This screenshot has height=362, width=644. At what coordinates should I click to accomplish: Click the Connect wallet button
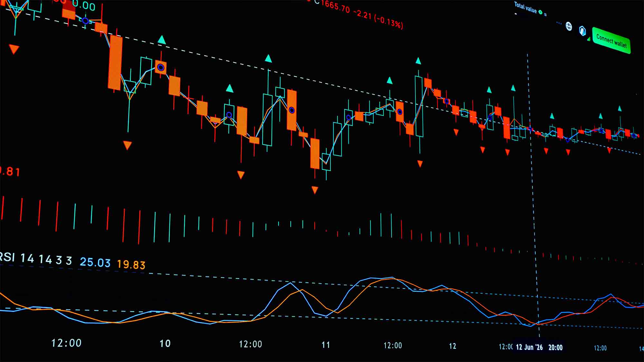[x=611, y=41]
